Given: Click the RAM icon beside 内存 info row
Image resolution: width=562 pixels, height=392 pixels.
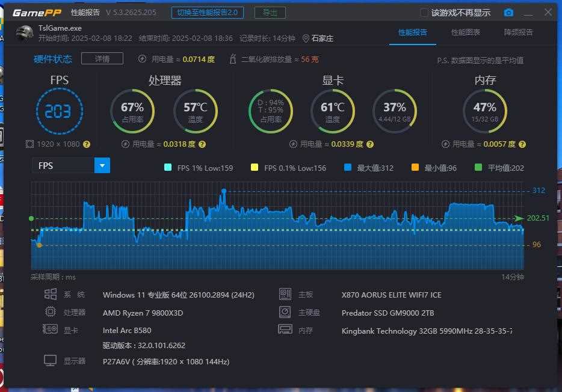Looking at the screenshot, I should (285, 329).
